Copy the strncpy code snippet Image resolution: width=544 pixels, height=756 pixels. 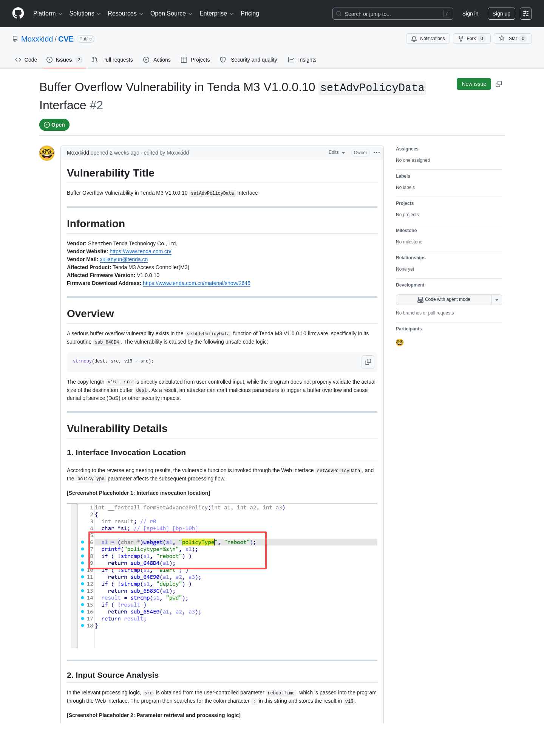(368, 362)
